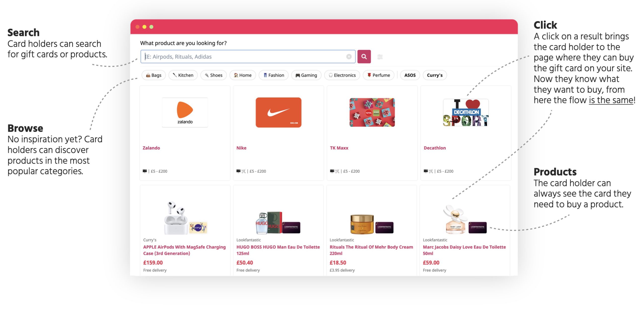Click the £5 - £200 range on Zalando card
Image resolution: width=644 pixels, height=311 pixels.
point(159,171)
